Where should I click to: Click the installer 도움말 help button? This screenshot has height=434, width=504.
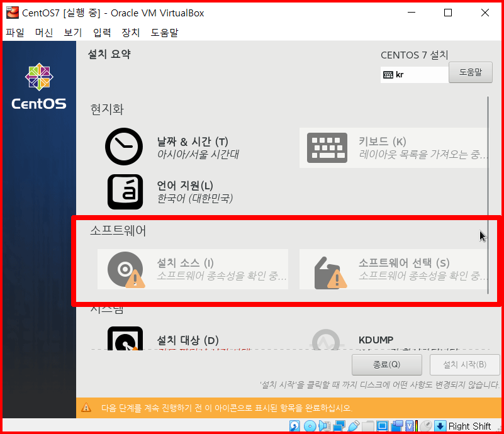click(x=470, y=72)
